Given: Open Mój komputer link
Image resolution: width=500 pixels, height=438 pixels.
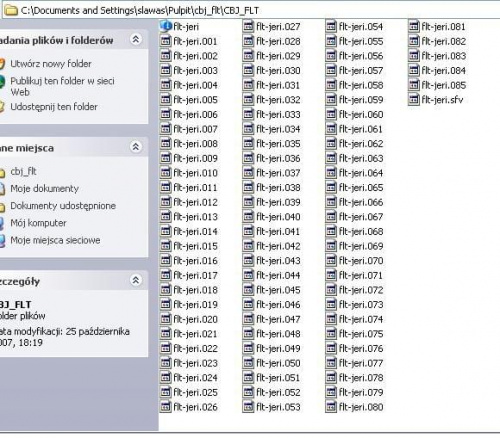Looking at the screenshot, I should [x=38, y=223].
